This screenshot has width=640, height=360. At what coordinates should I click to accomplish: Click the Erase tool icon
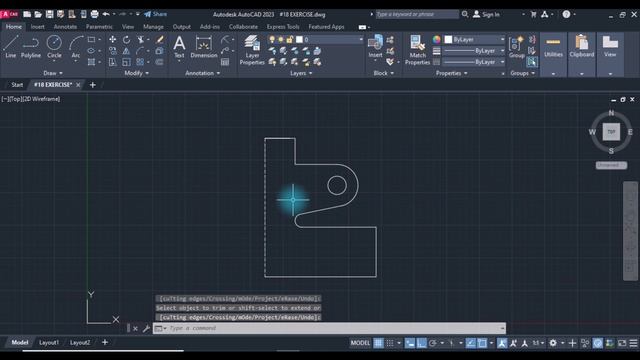160,40
